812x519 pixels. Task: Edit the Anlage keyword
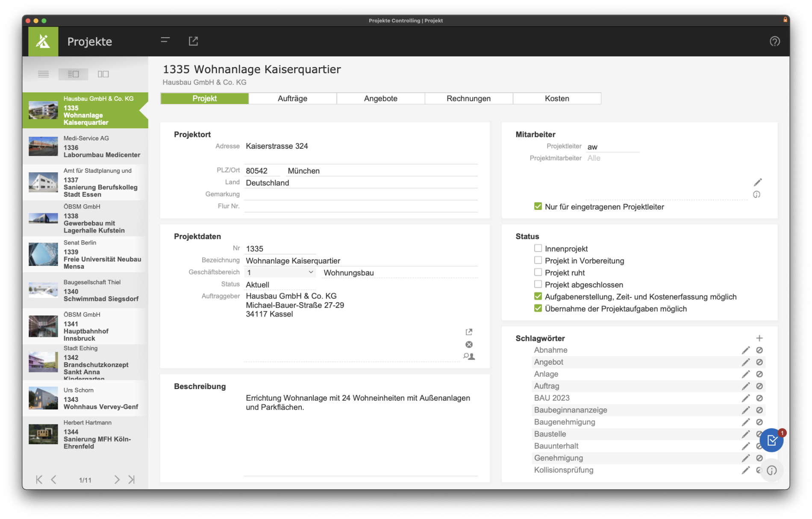[x=745, y=374]
